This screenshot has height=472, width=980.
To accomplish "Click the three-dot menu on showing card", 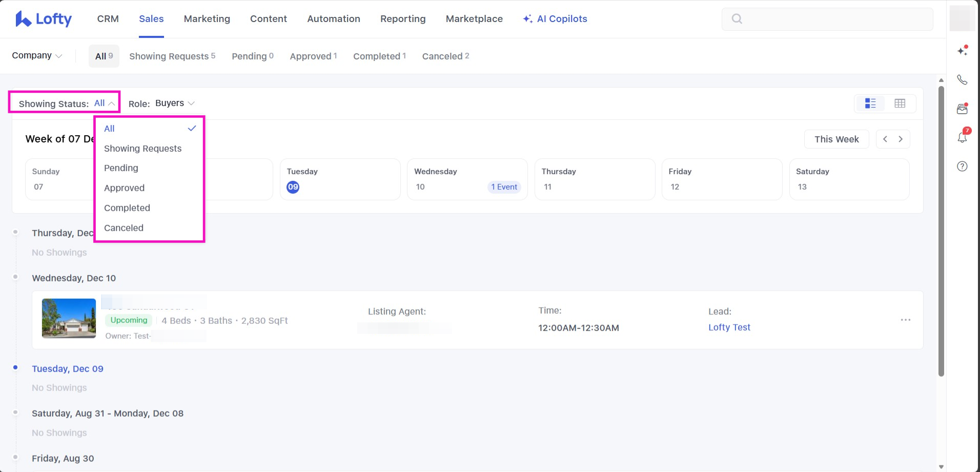I will [905, 320].
